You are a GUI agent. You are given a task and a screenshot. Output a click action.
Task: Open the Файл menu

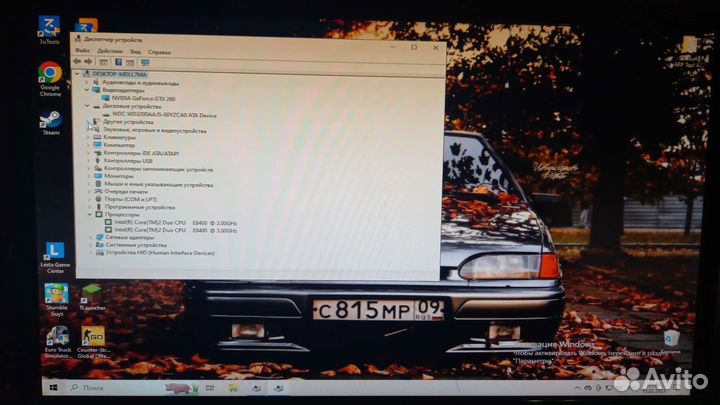pyautogui.click(x=82, y=50)
